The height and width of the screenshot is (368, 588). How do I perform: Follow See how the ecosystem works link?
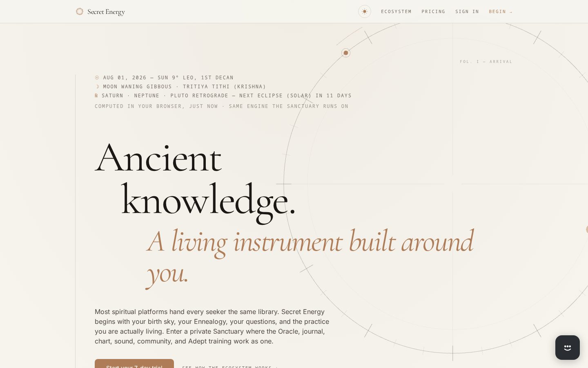click(x=230, y=366)
